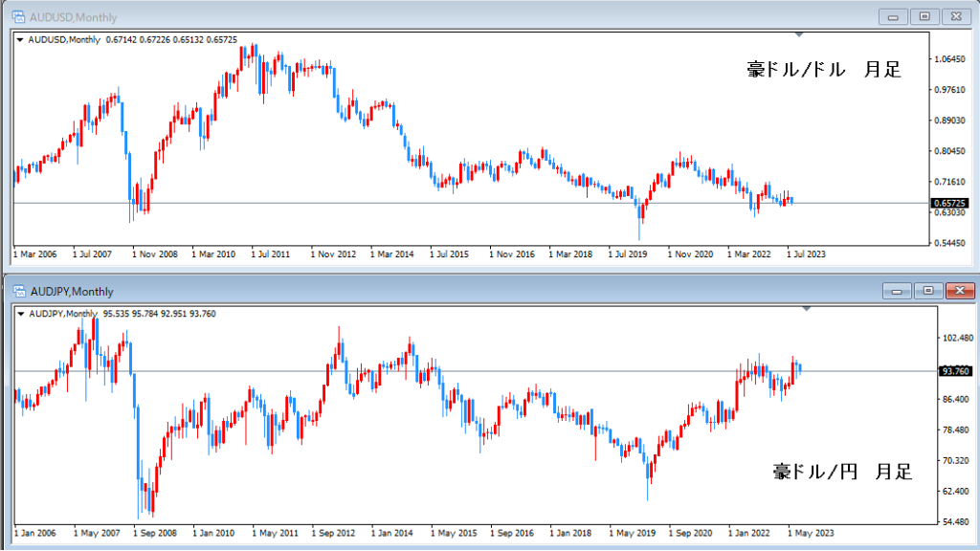Screen dimensions: 980x551
Task: Click the chart shift triangle in AUDJPY chart
Action: [x=807, y=309]
